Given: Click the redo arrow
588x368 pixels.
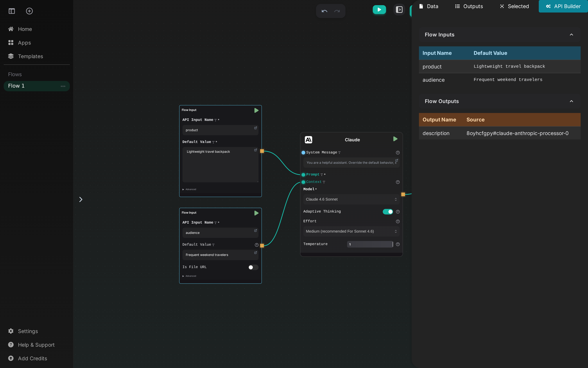Looking at the screenshot, I should click(x=337, y=11).
